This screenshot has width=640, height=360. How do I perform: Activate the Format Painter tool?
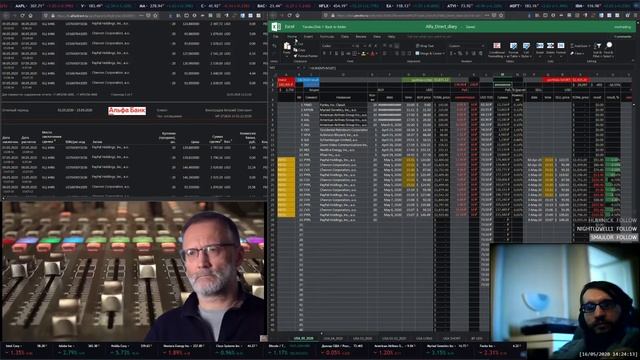(306, 56)
